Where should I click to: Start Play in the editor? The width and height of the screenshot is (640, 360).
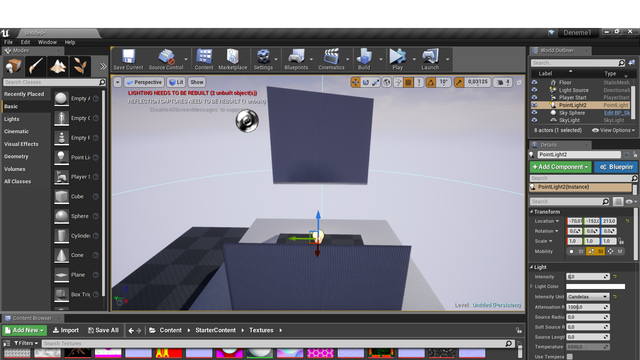tap(397, 60)
